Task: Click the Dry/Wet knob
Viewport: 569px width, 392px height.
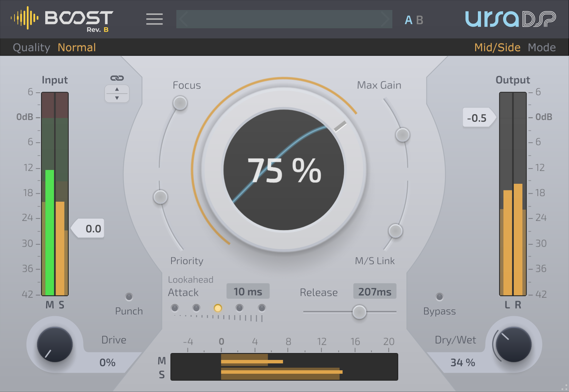Action: tap(513, 344)
